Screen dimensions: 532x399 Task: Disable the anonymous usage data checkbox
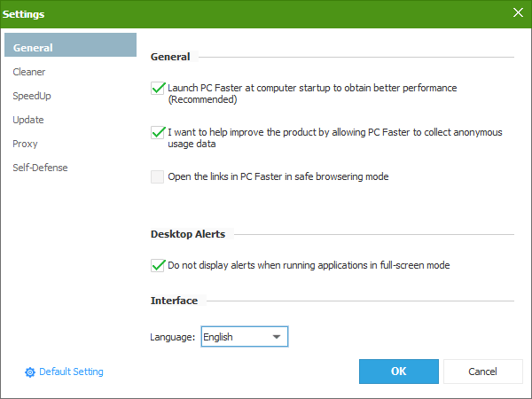(x=158, y=132)
